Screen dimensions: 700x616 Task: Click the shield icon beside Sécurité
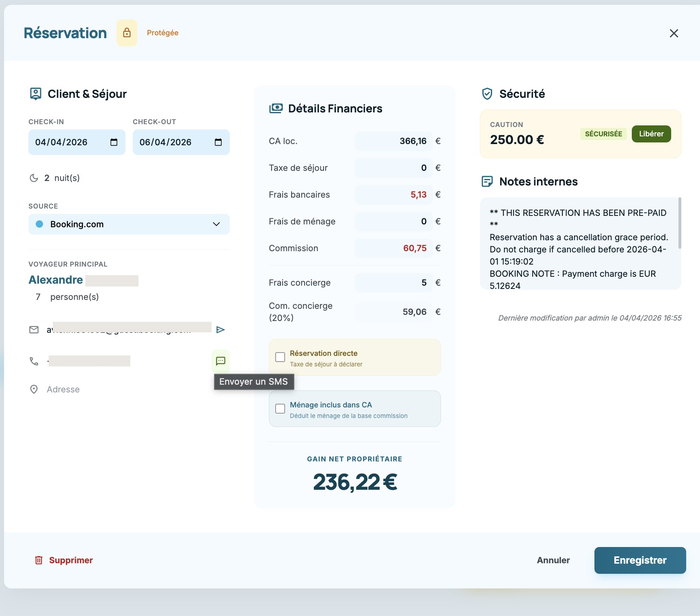click(x=487, y=94)
